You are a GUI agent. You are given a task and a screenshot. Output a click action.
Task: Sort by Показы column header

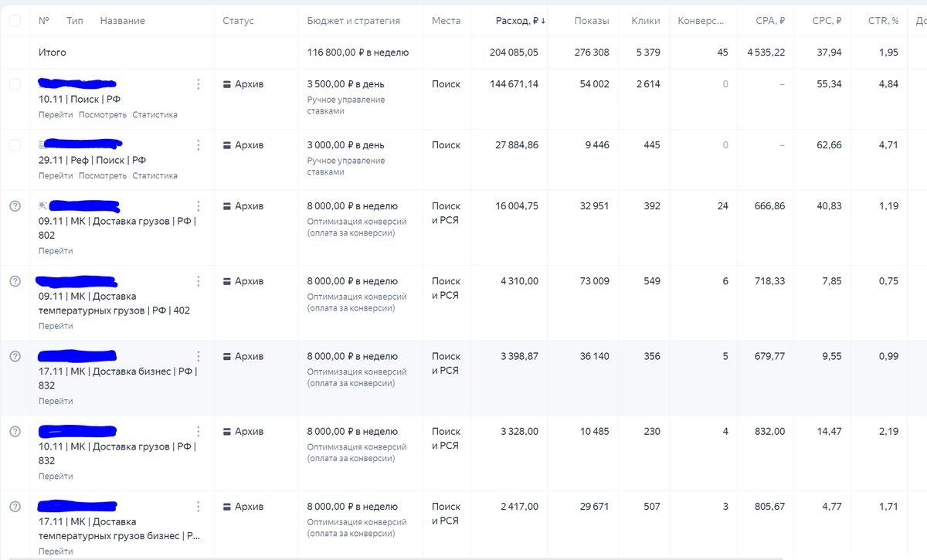pyautogui.click(x=592, y=21)
